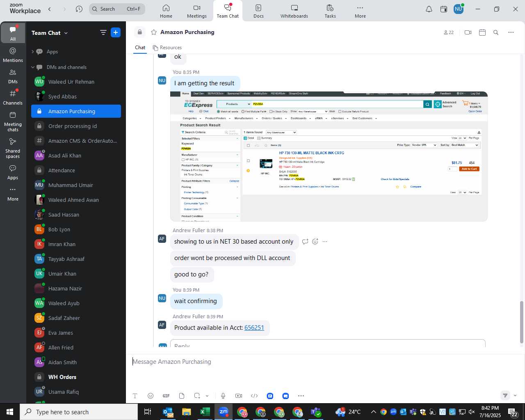Open the screenshot tool dropdown arrow
The width and height of the screenshot is (525, 420).
coord(207,396)
